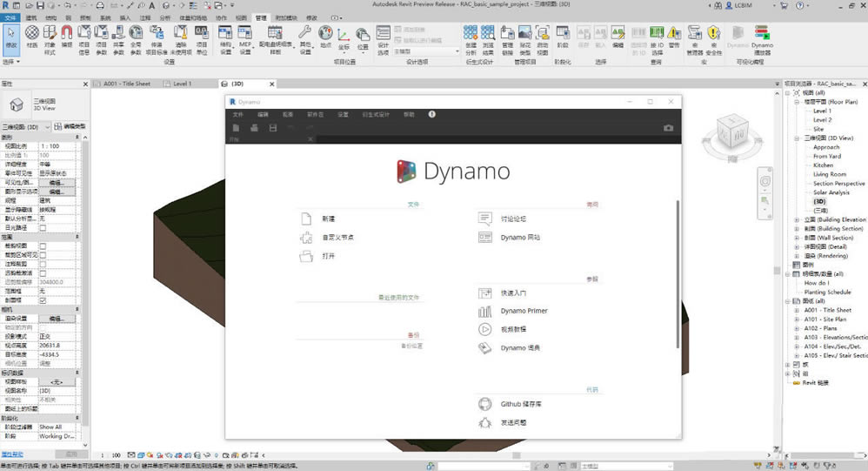This screenshot has width=868, height=471.
Task: Open the Insert (插入) ribbon tab
Action: pos(125,17)
